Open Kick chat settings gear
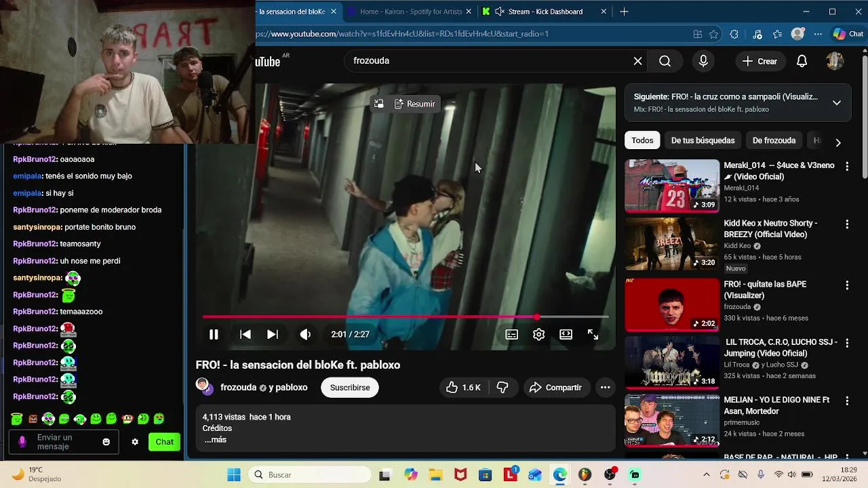The height and width of the screenshot is (488, 868). point(135,442)
